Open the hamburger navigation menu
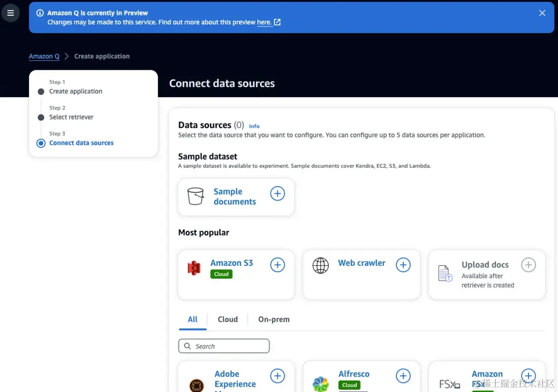The image size is (558, 392). point(10,13)
